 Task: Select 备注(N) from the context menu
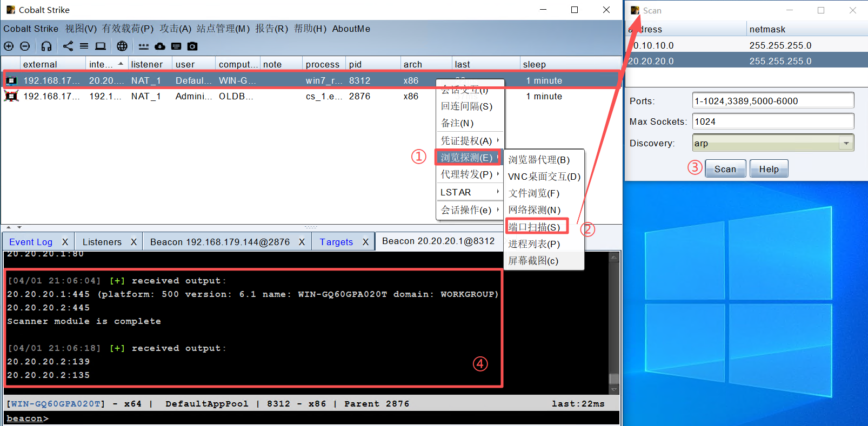tap(469, 123)
